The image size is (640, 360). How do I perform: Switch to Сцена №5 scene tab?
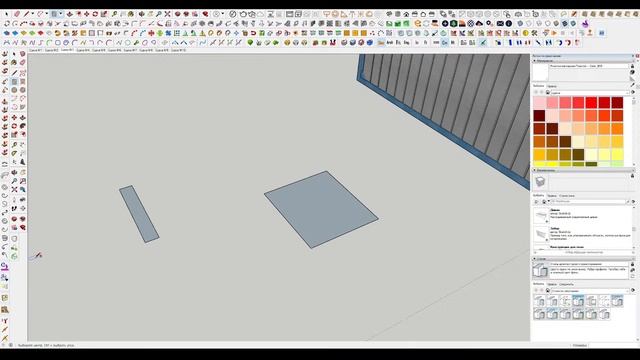pyautogui.click(x=99, y=50)
